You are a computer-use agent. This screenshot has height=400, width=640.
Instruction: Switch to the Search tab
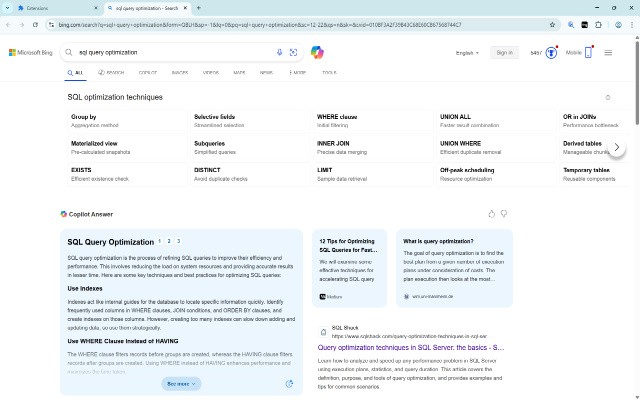(x=111, y=73)
